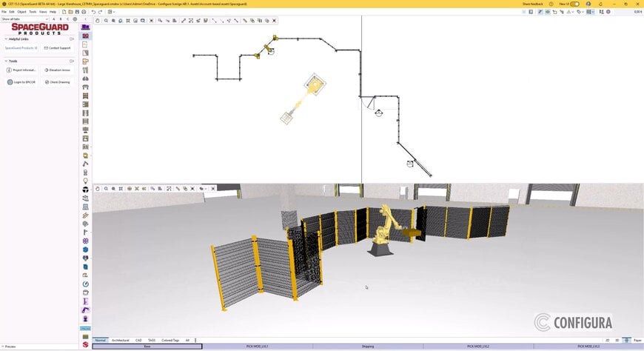This screenshot has height=351, width=644.
Task: Click the zoom extents icon in 2D toolbar
Action: pos(128,21)
